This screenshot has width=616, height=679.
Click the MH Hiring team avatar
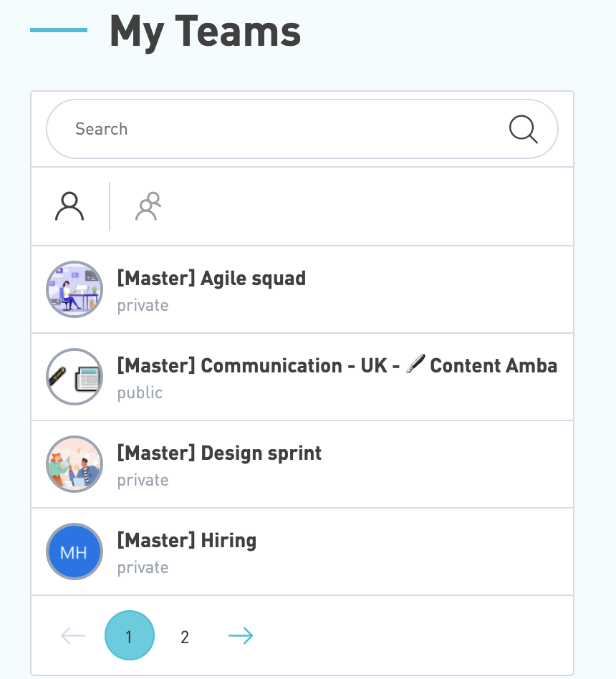click(74, 552)
